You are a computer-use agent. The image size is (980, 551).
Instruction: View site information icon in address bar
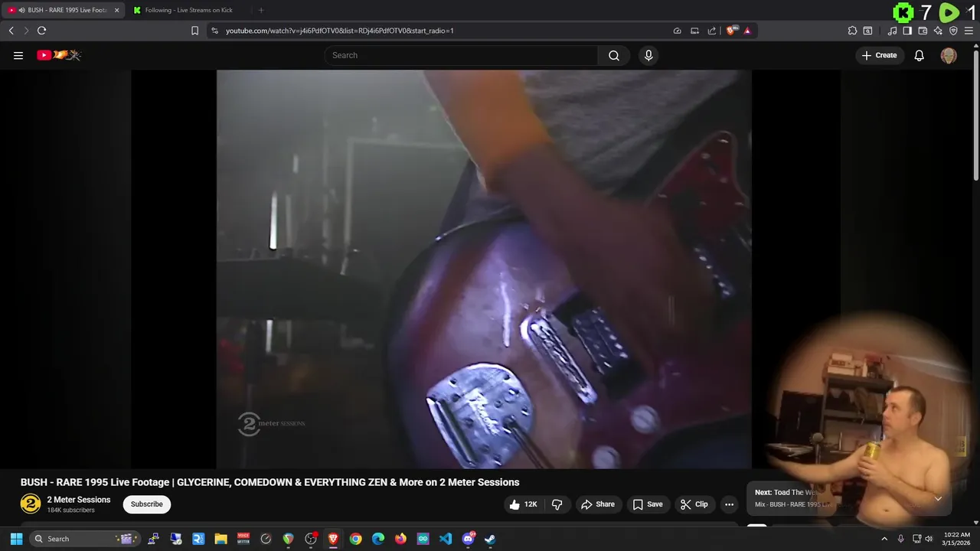[x=214, y=31]
